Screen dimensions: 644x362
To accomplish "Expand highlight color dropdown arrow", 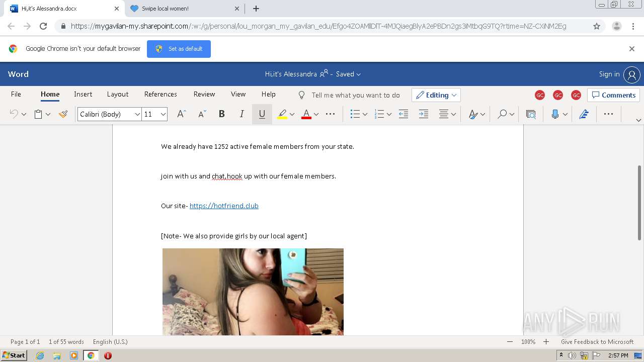I will tap(292, 114).
